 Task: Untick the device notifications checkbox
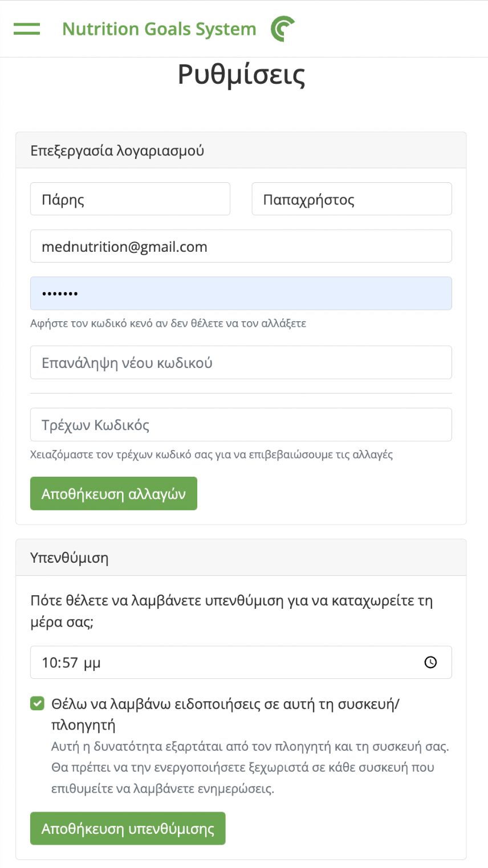37,703
